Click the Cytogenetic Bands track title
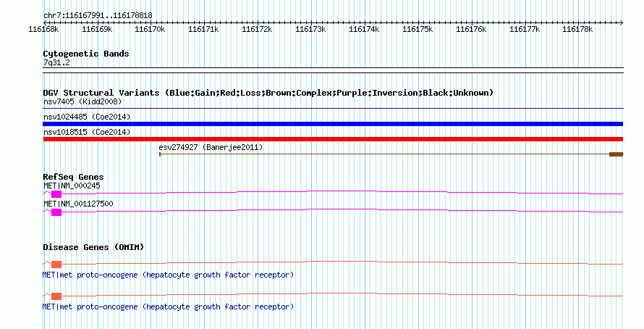 pyautogui.click(x=86, y=54)
